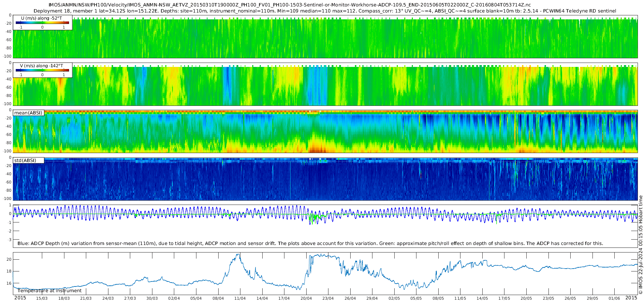The width and height of the screenshot is (644, 304).
Task: Click the temperature peak near 11/04
Action: [238, 255]
